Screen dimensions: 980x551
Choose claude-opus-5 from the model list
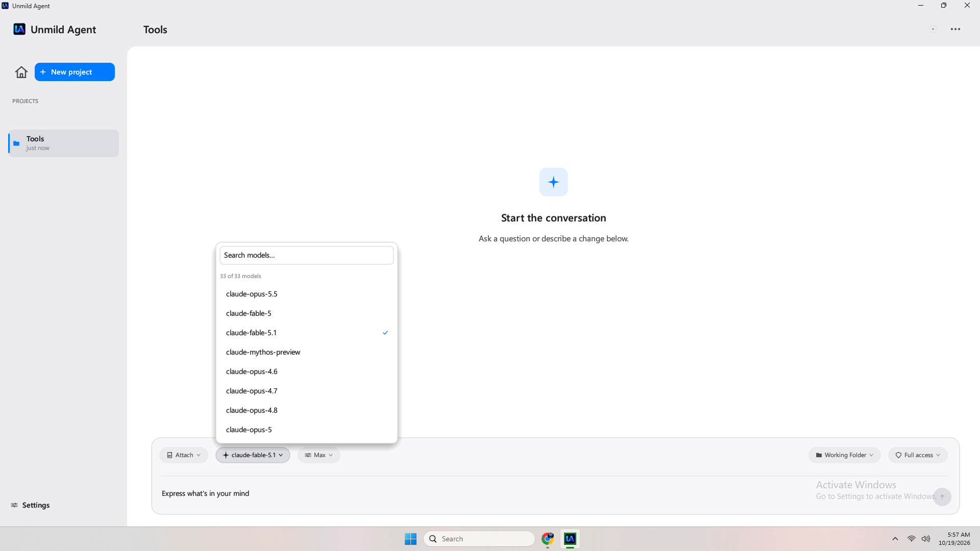pos(307,430)
